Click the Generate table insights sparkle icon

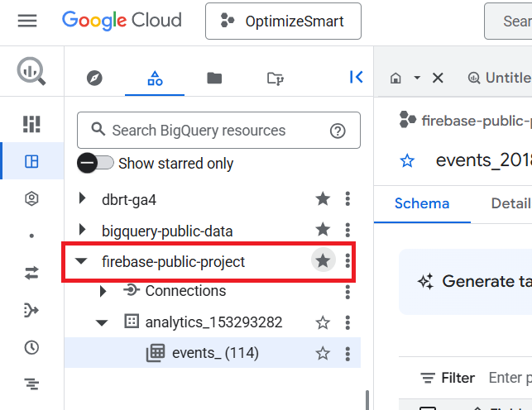426,281
